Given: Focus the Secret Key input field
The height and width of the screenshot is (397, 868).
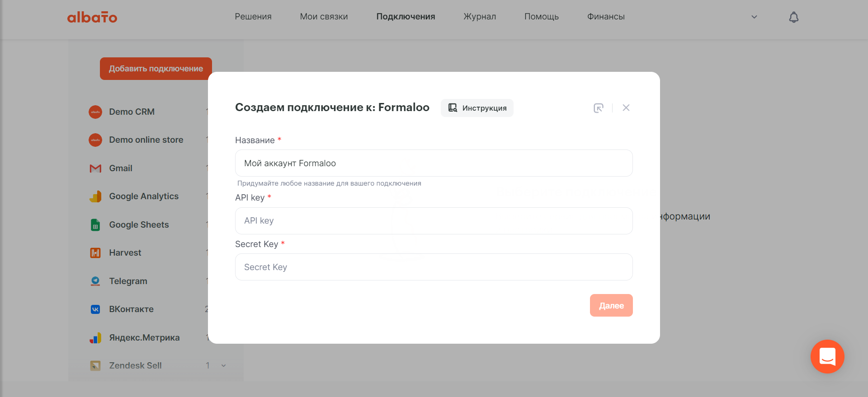Looking at the screenshot, I should click(434, 267).
